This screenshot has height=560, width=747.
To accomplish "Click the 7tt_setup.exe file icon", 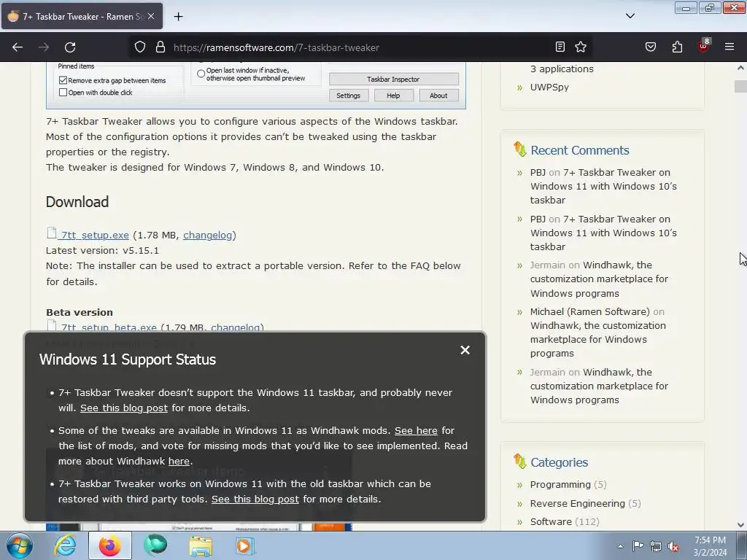I will point(52,233).
